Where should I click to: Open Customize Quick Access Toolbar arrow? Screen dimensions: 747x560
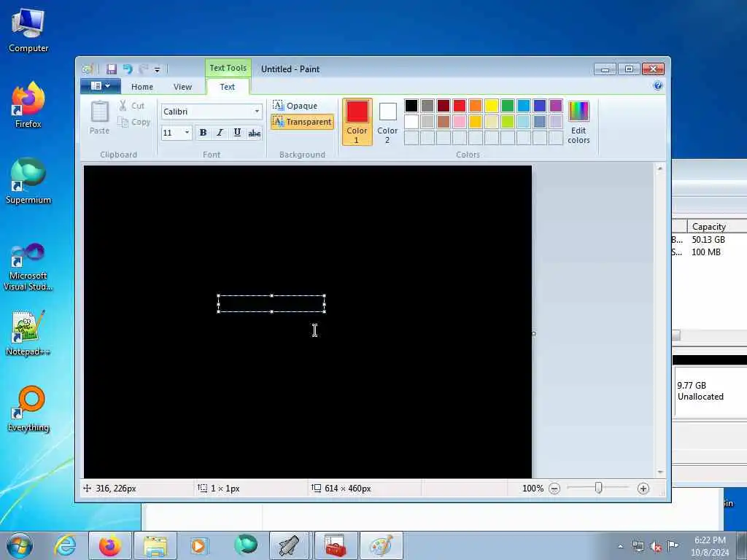pyautogui.click(x=158, y=69)
